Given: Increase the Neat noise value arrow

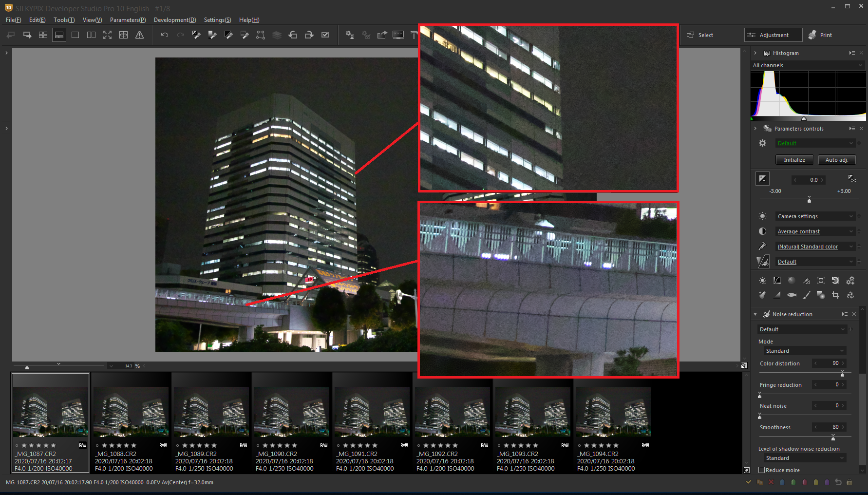Looking at the screenshot, I should (843, 405).
